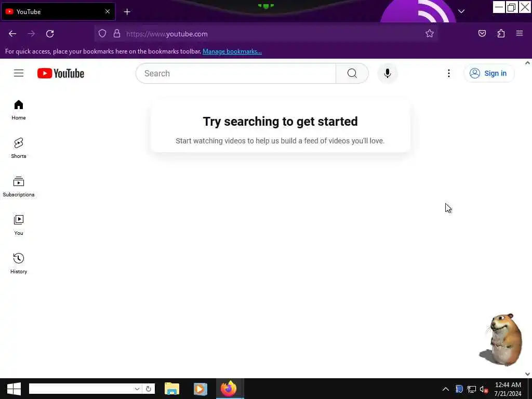The image size is (532, 399).
Task: Reload the current page
Action: tap(50, 34)
